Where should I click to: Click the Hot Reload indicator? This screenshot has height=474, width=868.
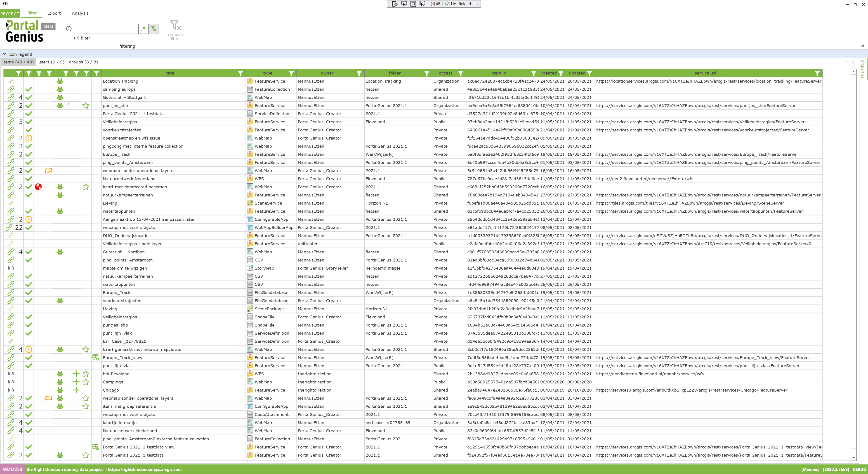(458, 4)
